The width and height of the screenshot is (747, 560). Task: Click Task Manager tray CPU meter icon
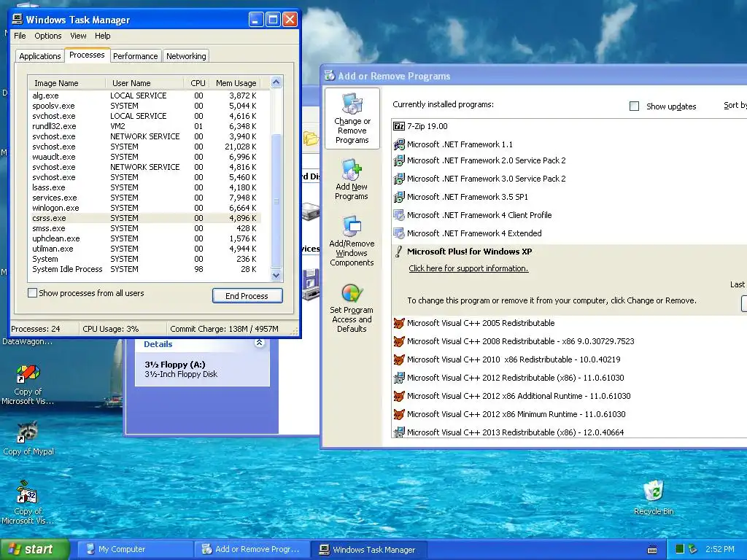[680, 549]
